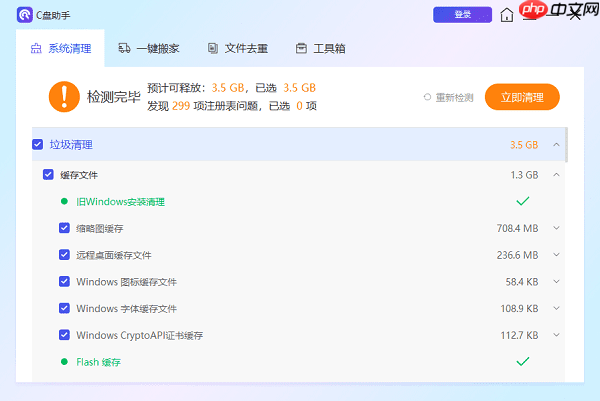Switch to the 一键搬家 tab
600x401 pixels.
(x=149, y=48)
